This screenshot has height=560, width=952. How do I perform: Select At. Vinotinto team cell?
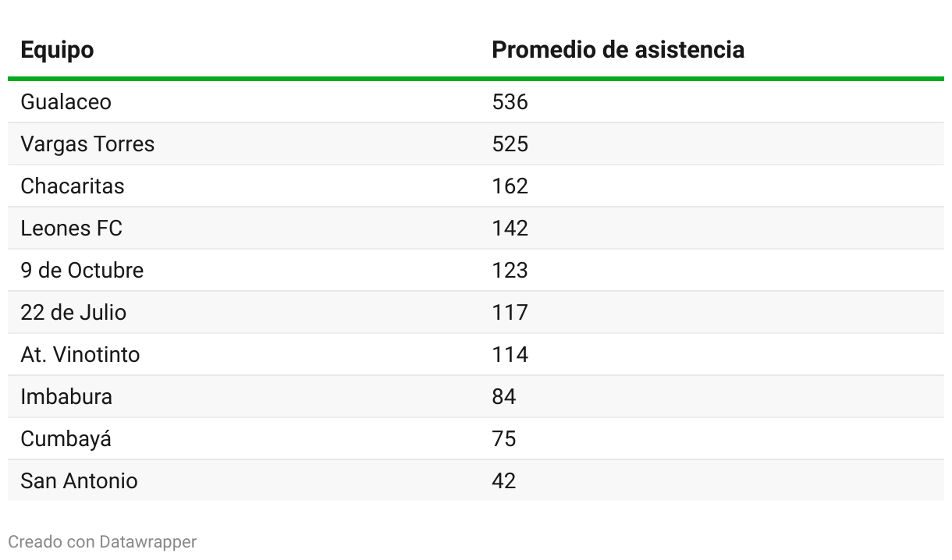[80, 355]
